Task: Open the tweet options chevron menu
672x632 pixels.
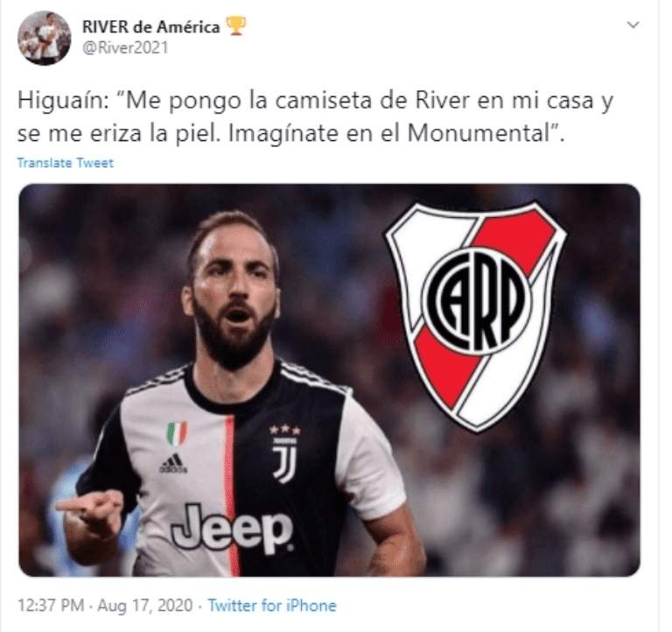Action: pos(633,25)
